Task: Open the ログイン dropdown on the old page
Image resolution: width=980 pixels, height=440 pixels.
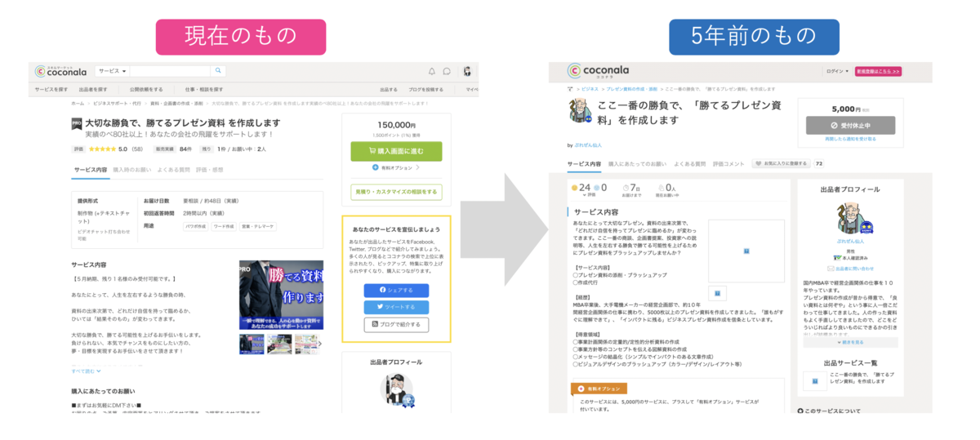Action: (837, 71)
